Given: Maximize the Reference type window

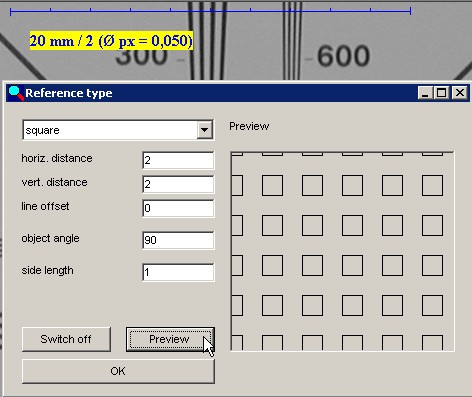Looking at the screenshot, I should pyautogui.click(x=442, y=93).
